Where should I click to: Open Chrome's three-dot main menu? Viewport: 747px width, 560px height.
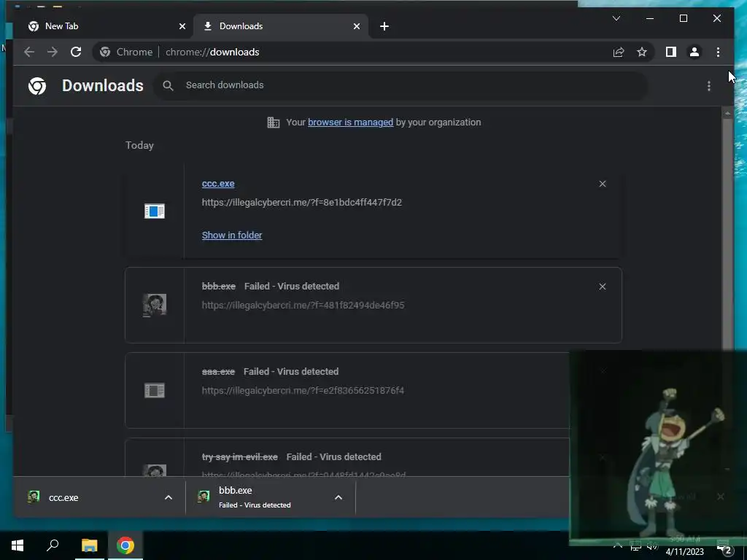click(x=718, y=52)
